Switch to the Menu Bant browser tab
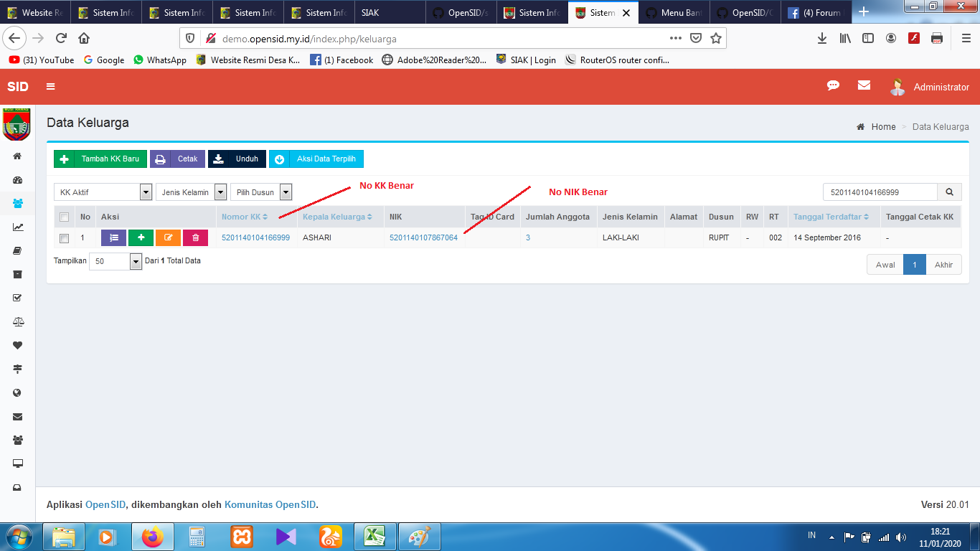This screenshot has width=980, height=551. (674, 13)
